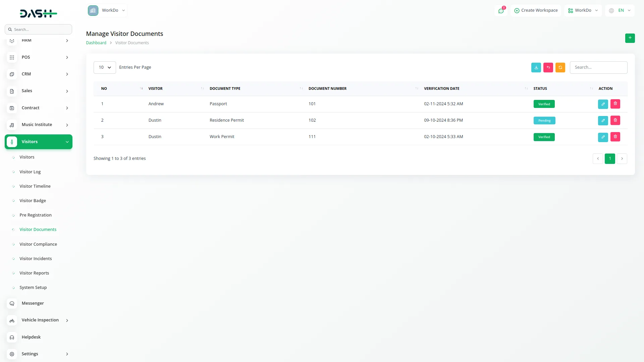Sort table by Verification Date column
644x362 pixels.
coord(441,88)
